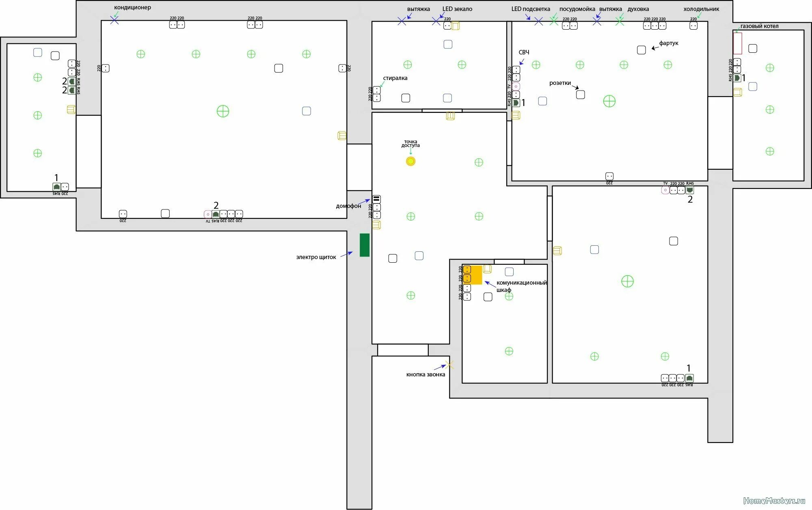Select the комуникационный шкаф label
Viewport: 812px width, 510px height.
point(521,286)
